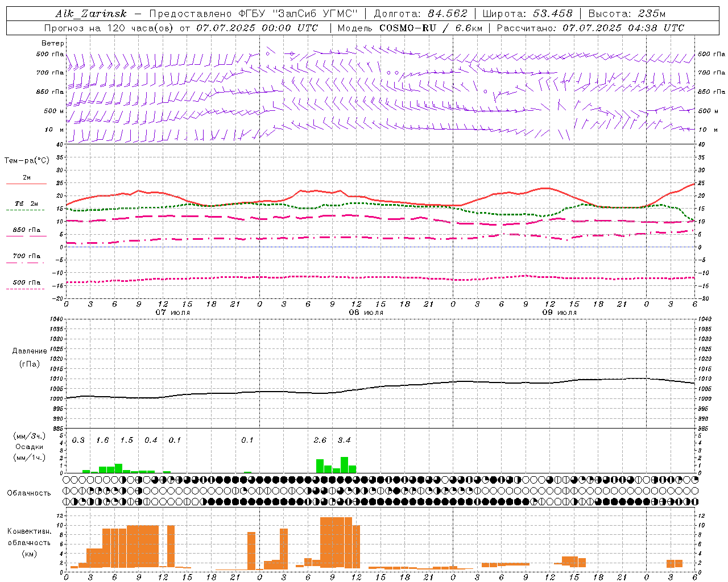The width and height of the screenshot is (728, 582).
Task: Click the latitude value Широта: 53.458
Action: pyautogui.click(x=527, y=14)
